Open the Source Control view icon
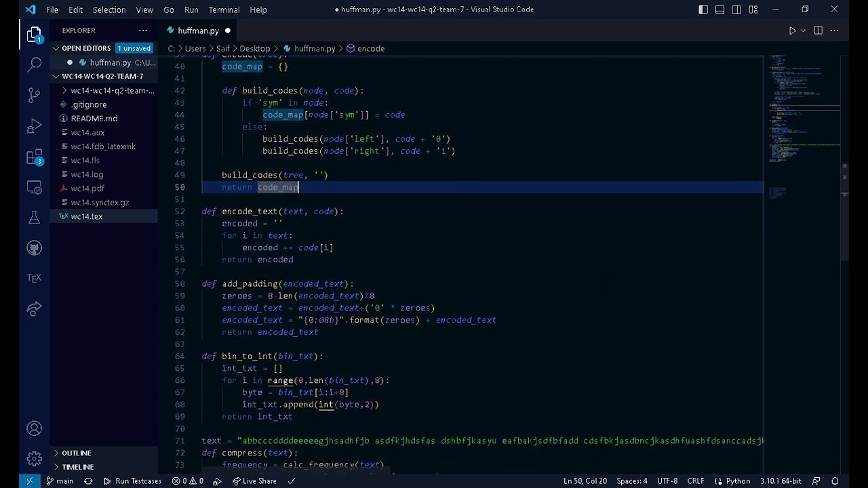The width and height of the screenshot is (868, 488). coord(34,95)
